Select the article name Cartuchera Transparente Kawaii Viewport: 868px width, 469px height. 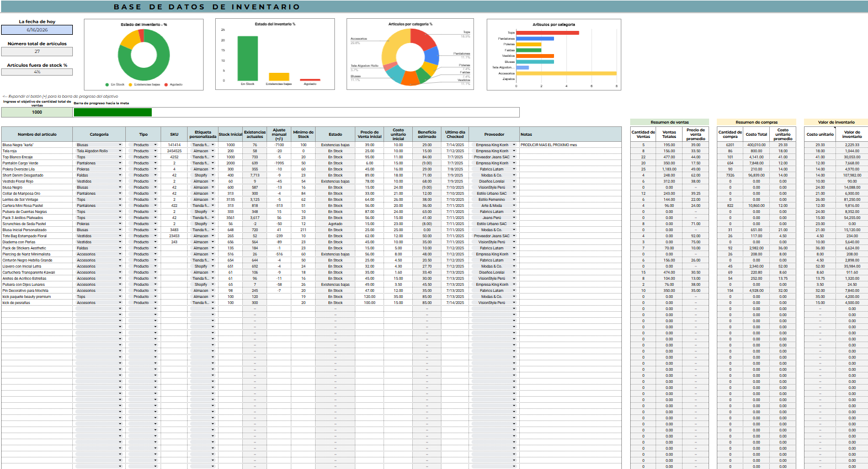29,272
